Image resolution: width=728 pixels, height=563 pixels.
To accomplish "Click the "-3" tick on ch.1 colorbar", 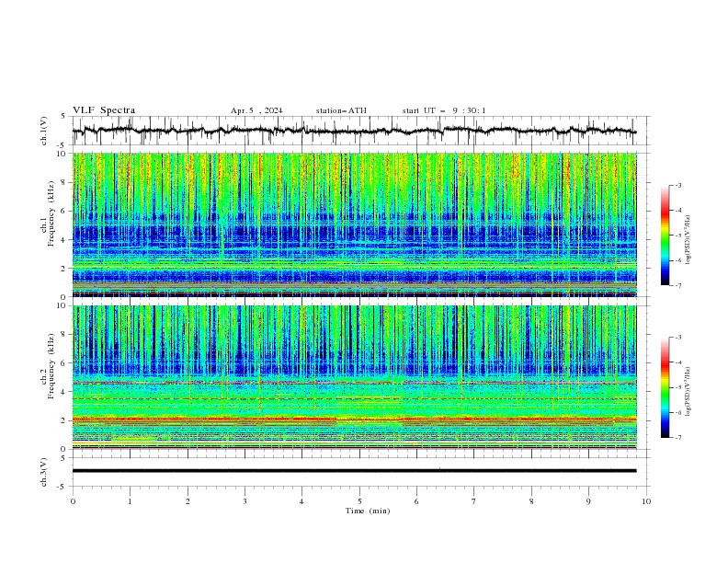I will click(678, 185).
